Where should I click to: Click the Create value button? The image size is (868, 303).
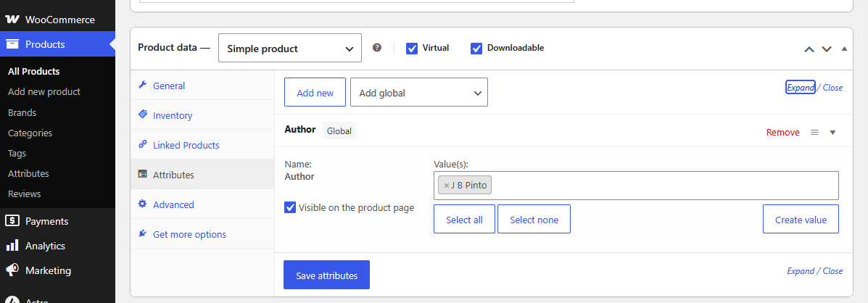point(801,219)
